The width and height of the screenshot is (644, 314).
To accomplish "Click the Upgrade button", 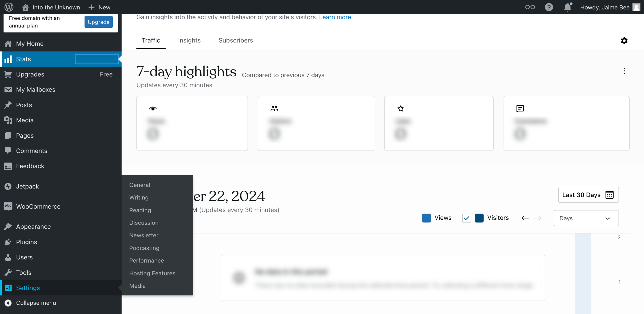I will pyautogui.click(x=98, y=22).
